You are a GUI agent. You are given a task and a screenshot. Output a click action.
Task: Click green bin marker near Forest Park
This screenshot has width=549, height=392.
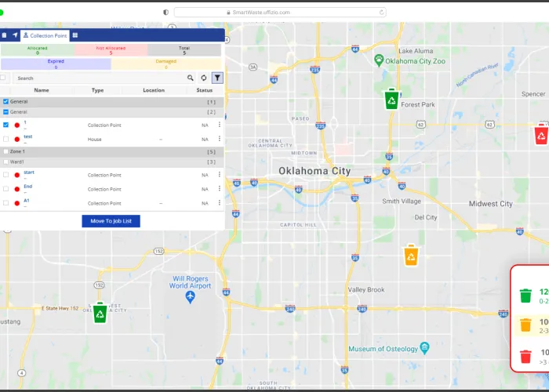pyautogui.click(x=391, y=99)
